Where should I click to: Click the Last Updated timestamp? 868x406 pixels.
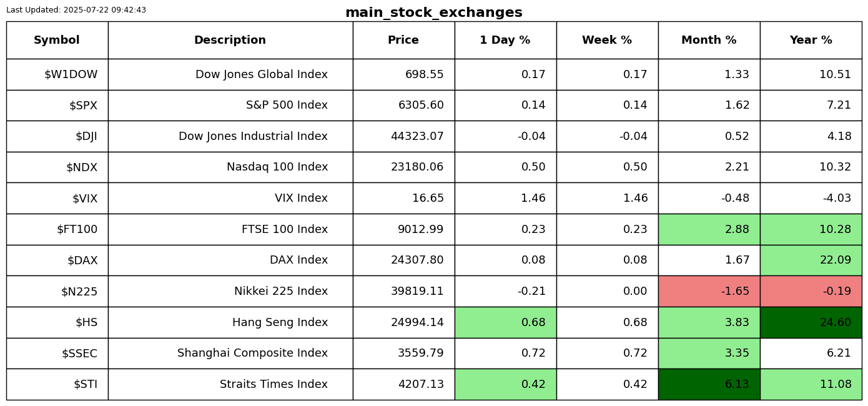click(x=76, y=10)
